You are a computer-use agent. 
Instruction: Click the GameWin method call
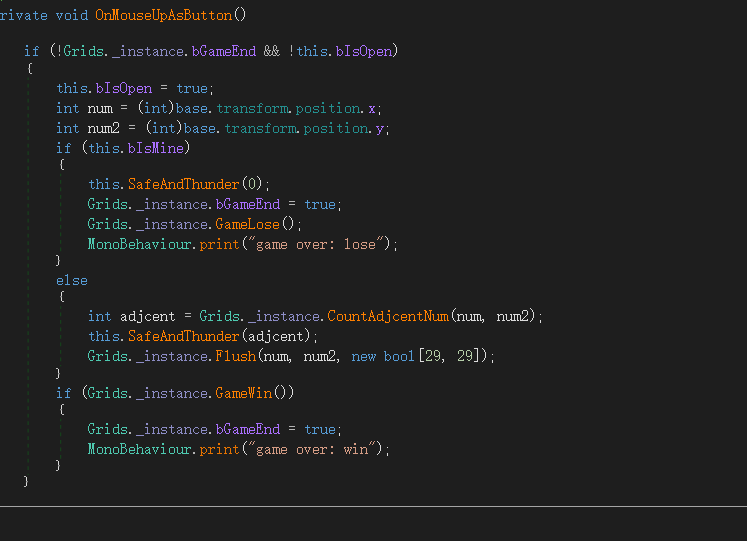click(243, 393)
